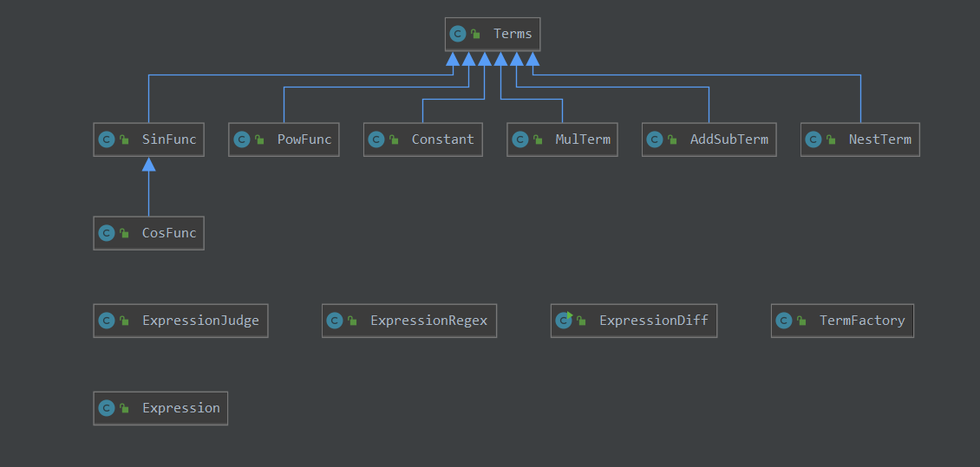Click the Expression class icon
980x467 pixels.
click(x=107, y=408)
